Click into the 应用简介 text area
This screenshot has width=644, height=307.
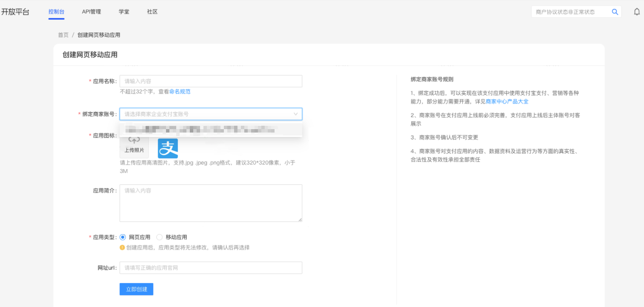coord(211,203)
